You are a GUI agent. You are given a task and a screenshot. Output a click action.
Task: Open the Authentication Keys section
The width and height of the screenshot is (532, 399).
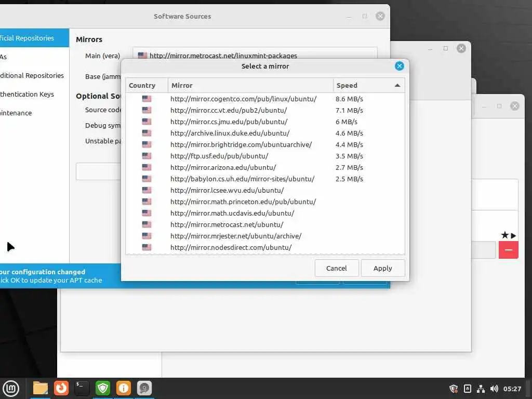(x=34, y=94)
